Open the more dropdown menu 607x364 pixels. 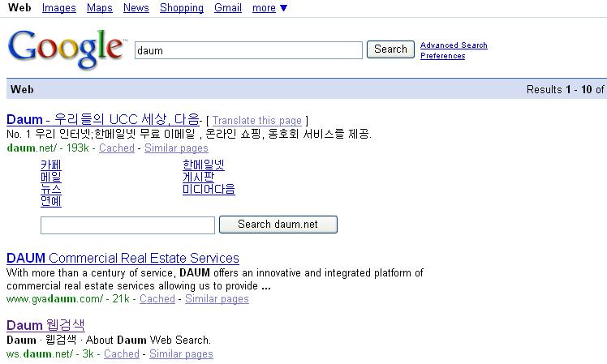coord(269,8)
